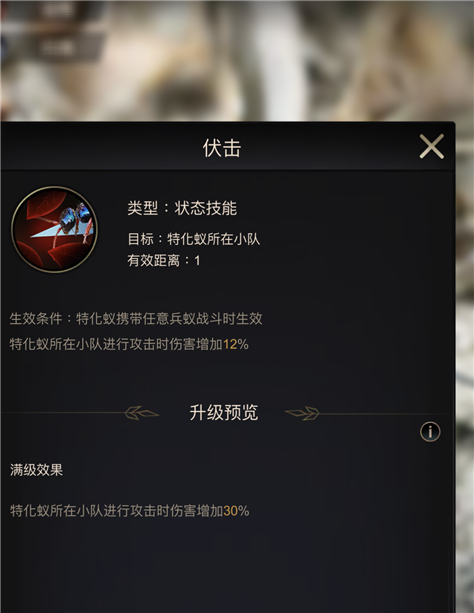This screenshot has width=474, height=613.
Task: Close the 伏击 skill detail panel
Action: point(431,147)
